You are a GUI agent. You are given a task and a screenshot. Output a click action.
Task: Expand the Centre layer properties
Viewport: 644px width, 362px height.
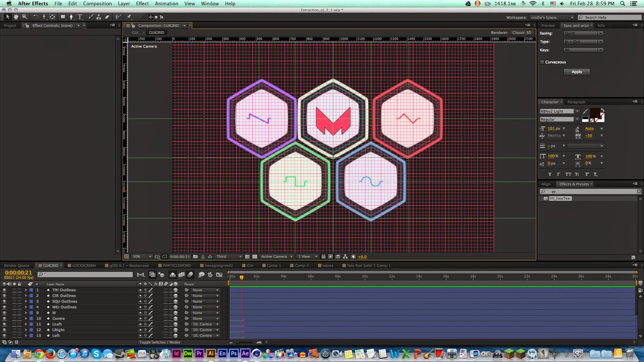[x=26, y=319]
